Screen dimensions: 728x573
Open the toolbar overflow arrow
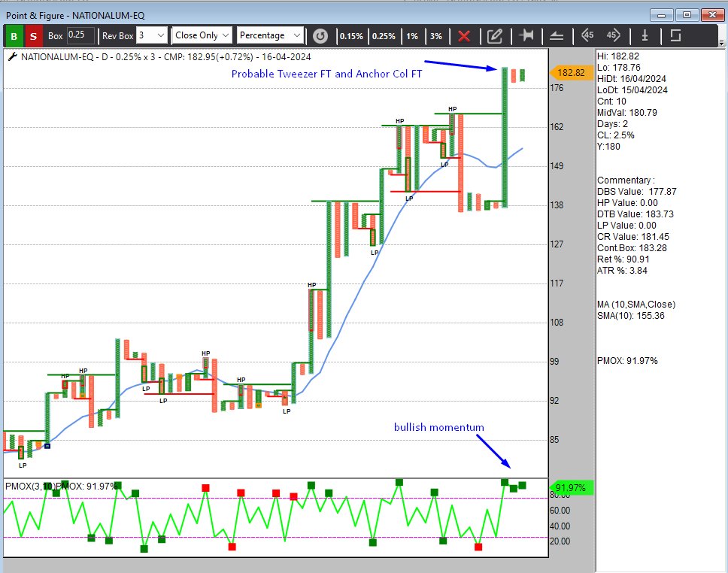click(721, 43)
